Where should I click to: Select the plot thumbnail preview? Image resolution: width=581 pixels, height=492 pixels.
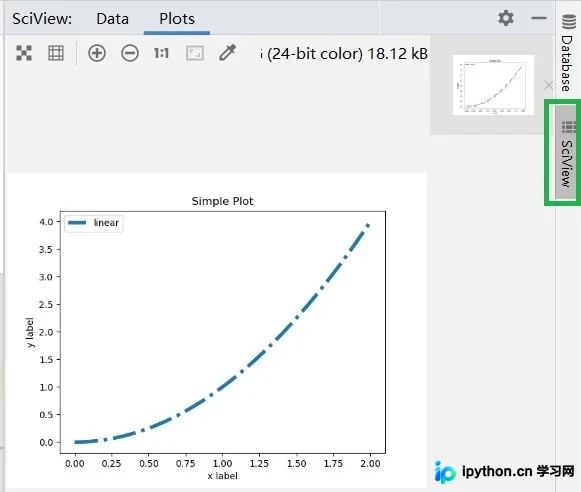[493, 85]
